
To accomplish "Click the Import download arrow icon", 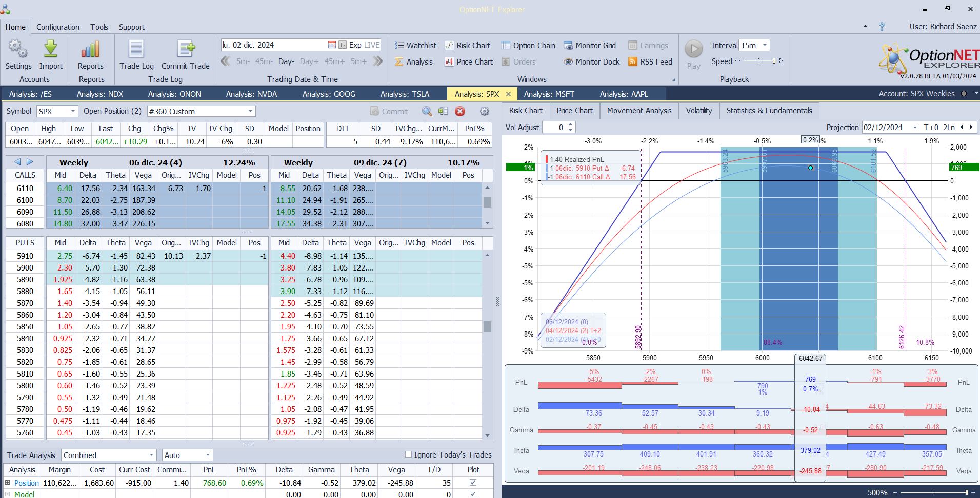I will (51, 49).
